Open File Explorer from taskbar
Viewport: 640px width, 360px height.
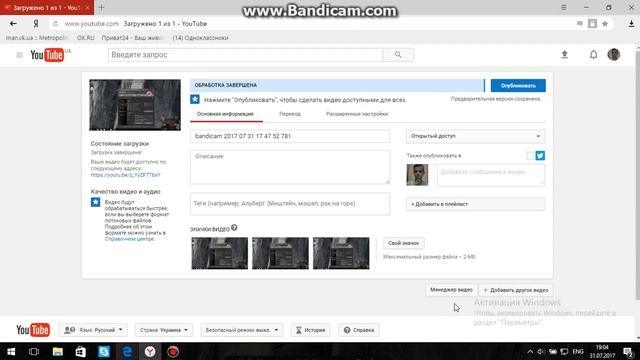[58, 351]
